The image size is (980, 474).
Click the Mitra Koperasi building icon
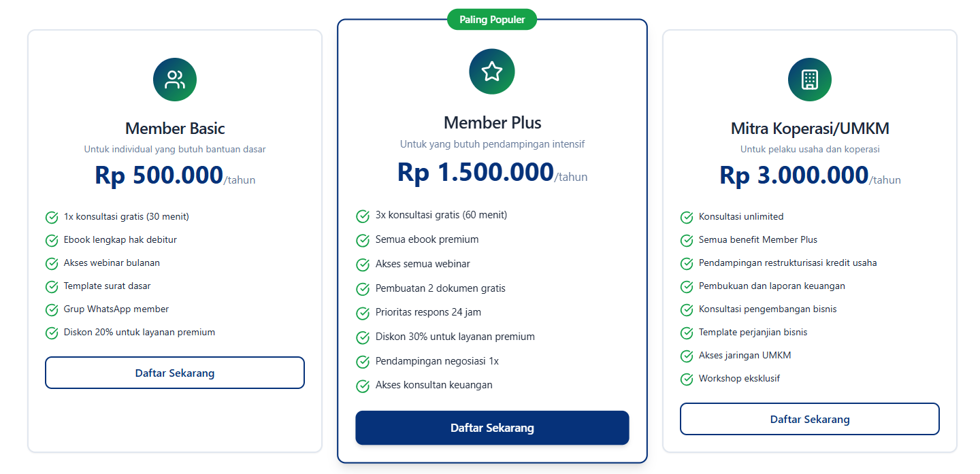809,80
